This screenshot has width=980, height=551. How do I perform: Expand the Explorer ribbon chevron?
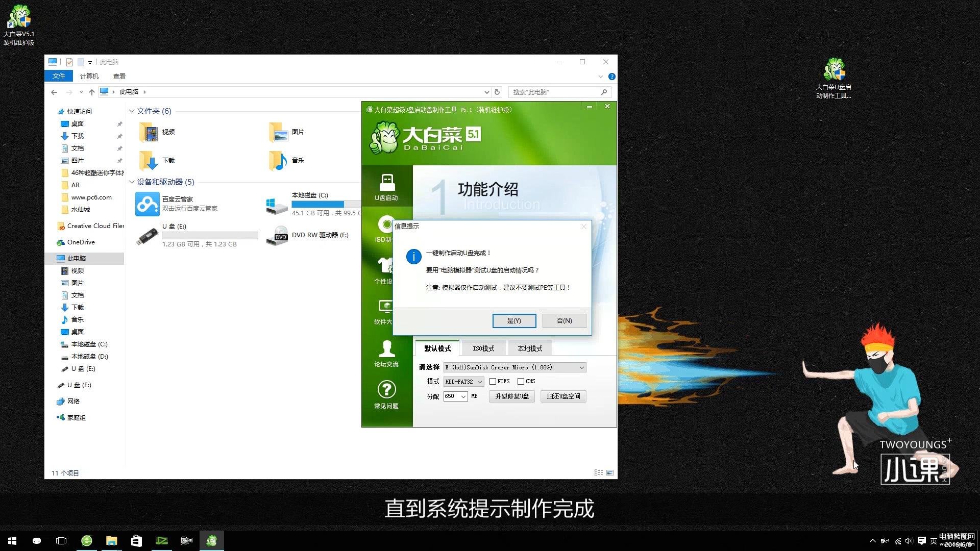601,77
